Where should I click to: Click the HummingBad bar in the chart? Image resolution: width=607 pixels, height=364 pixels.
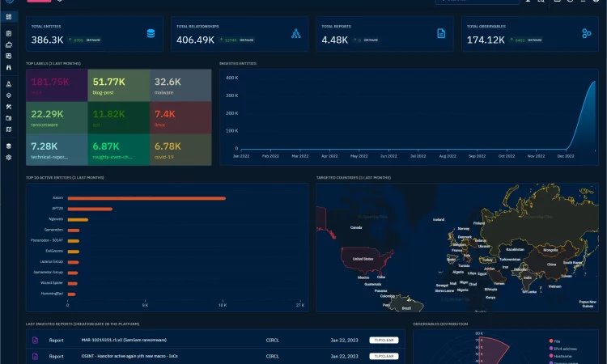pyautogui.click(x=71, y=294)
